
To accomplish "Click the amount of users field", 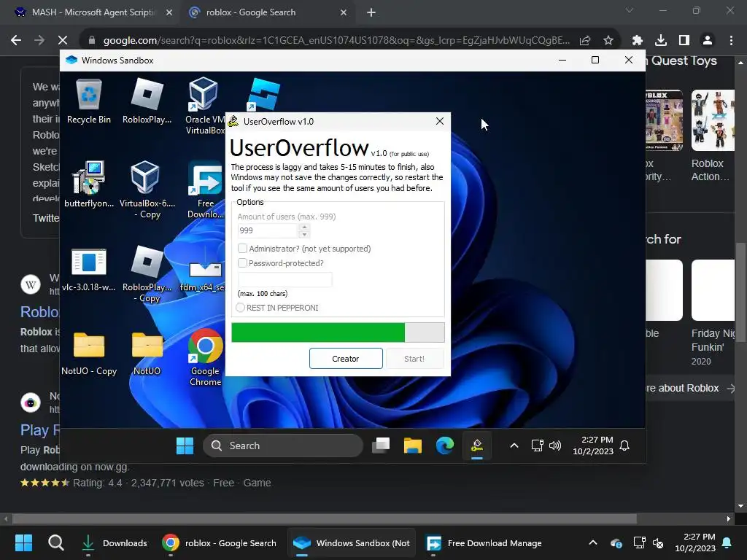I will coord(268,230).
